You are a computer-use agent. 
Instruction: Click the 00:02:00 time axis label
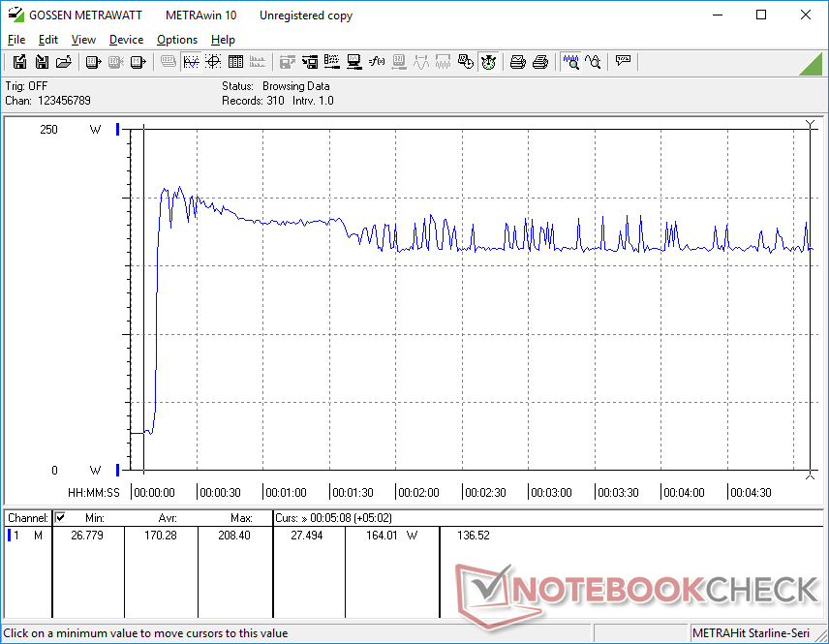coord(418,492)
